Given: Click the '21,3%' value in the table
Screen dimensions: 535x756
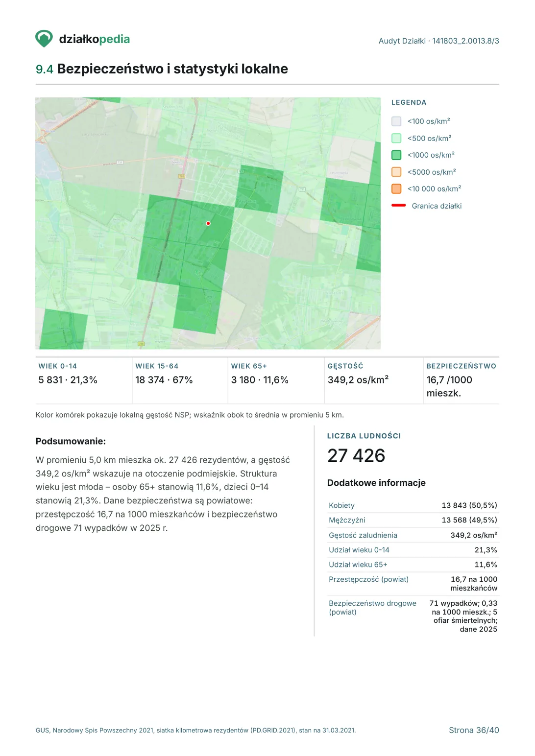Looking at the screenshot, I should click(486, 550).
